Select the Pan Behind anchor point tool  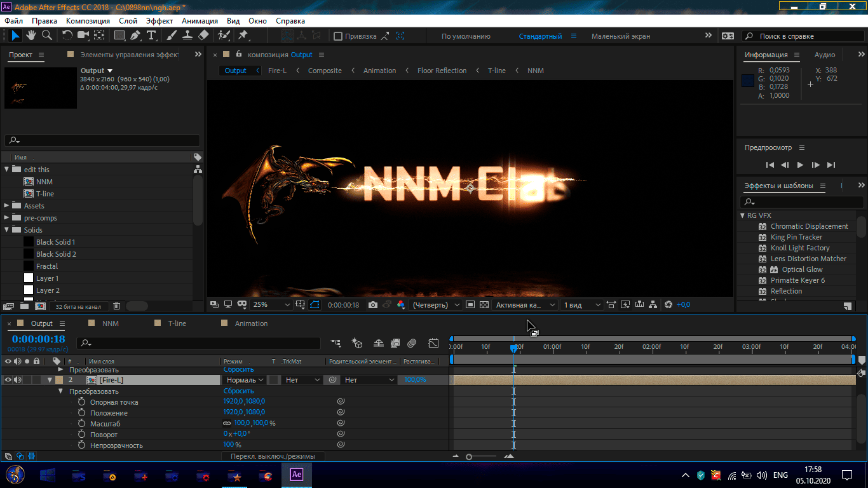100,36
